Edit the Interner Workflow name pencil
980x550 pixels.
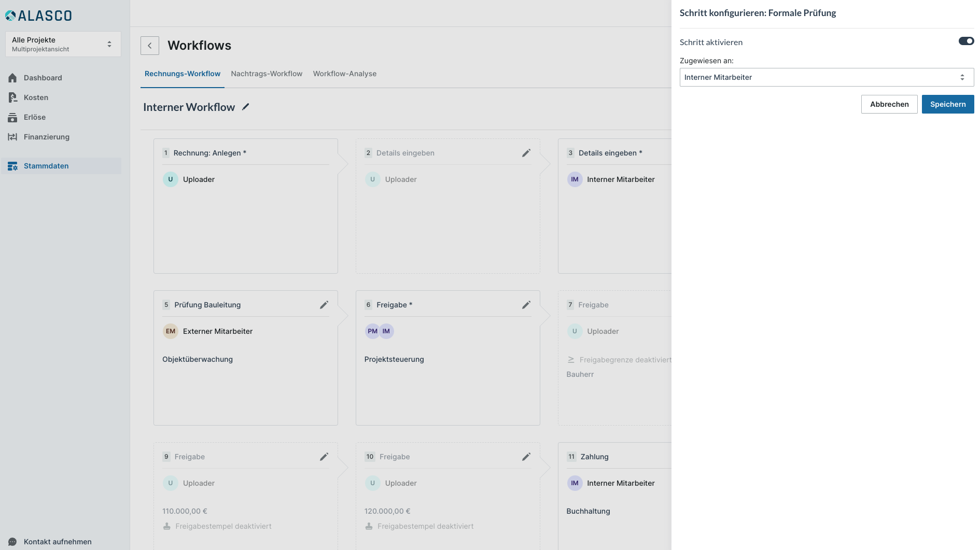pyautogui.click(x=246, y=107)
